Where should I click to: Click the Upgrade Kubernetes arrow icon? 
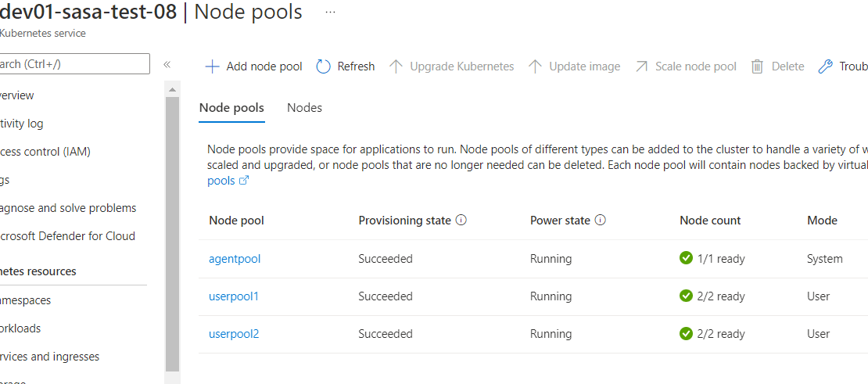tap(396, 67)
